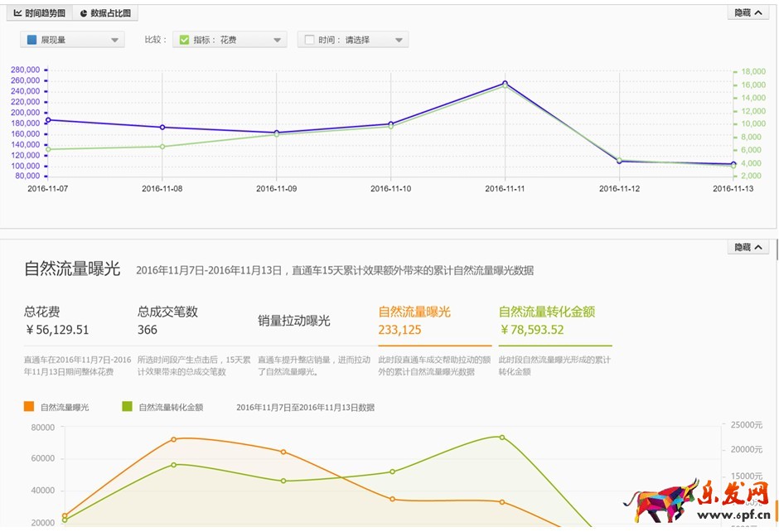Toggle the orange 自然流量曝光 legend square
The image size is (779, 532).
(30, 407)
